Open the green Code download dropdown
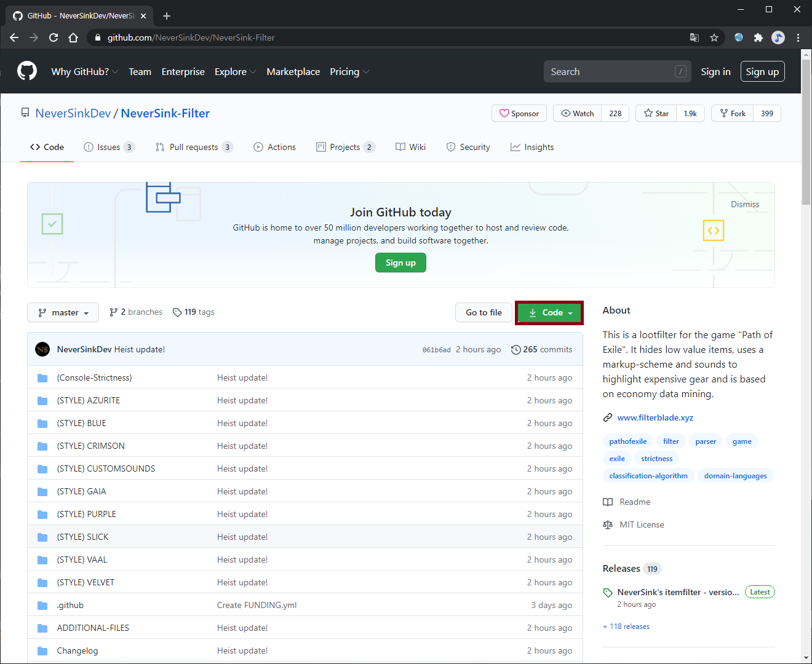 pos(549,312)
